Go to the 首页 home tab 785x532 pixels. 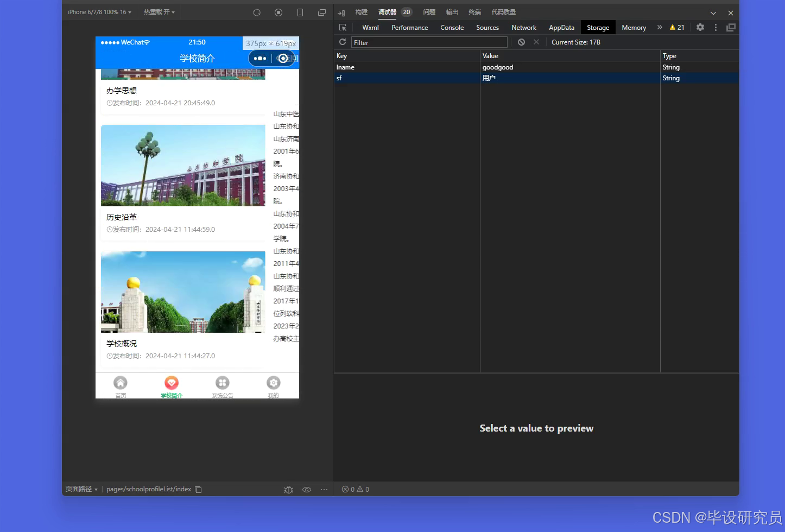click(x=121, y=387)
